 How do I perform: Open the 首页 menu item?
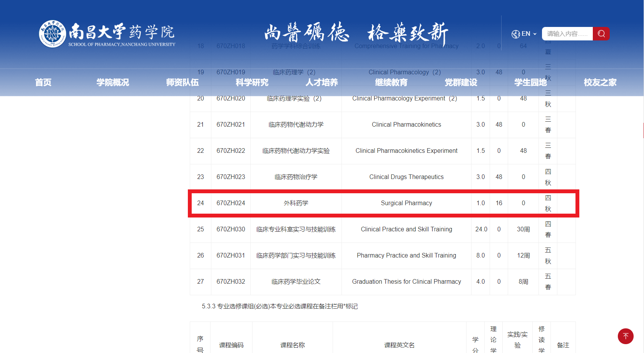(43, 82)
